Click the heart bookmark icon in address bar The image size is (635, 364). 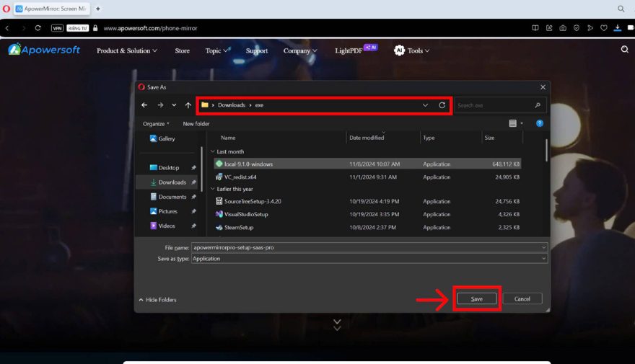(603, 28)
